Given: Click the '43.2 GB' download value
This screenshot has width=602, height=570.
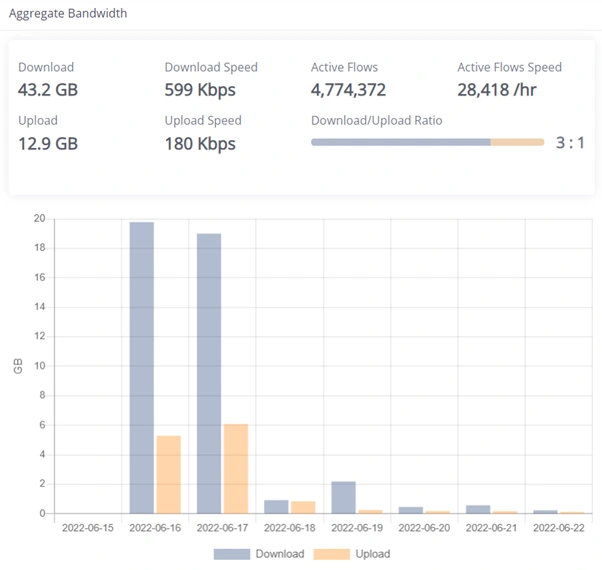Looking at the screenshot, I should tap(48, 90).
